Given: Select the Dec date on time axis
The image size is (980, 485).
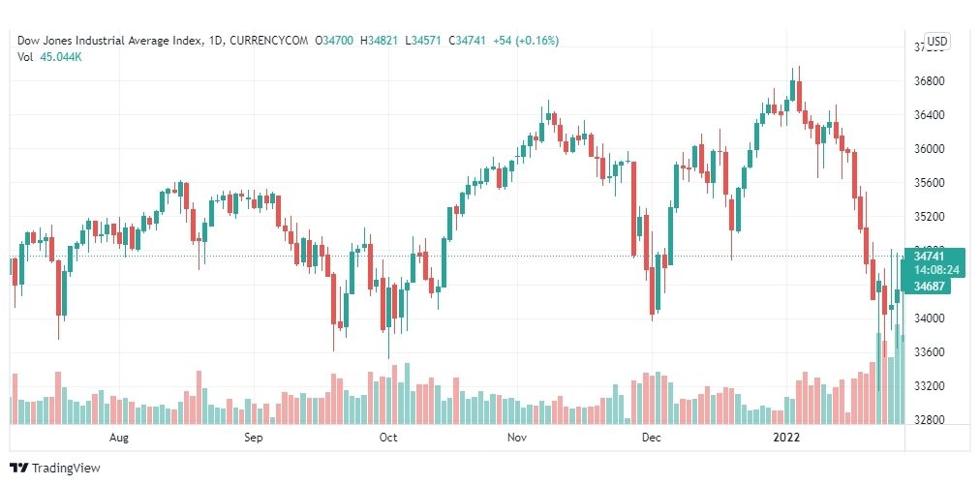Looking at the screenshot, I should (x=652, y=438).
